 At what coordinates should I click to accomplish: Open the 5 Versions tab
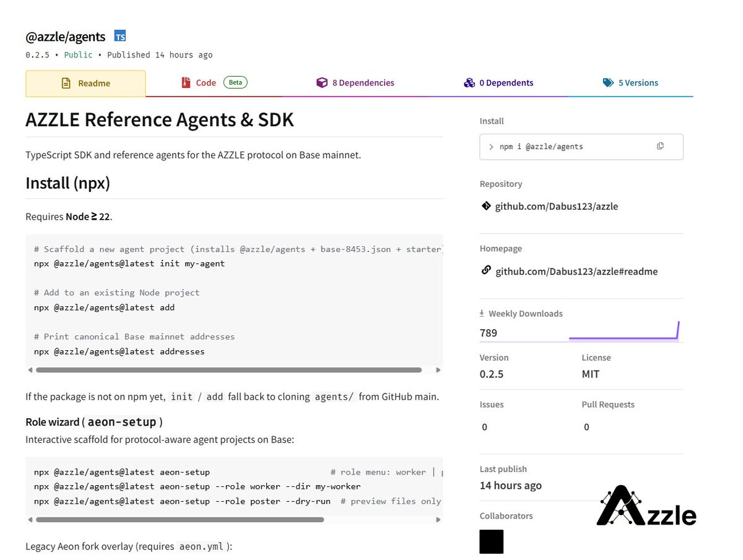tap(630, 83)
